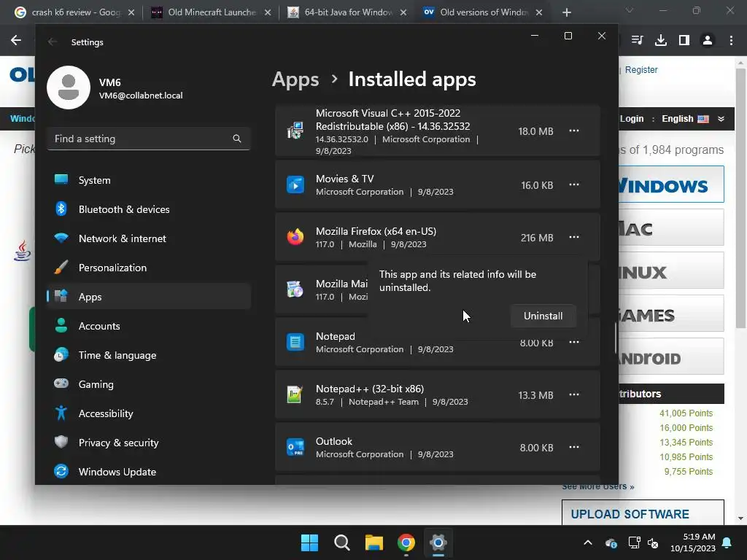Open more options for Microsoft Visual C++ Redistributable
This screenshot has width=747, height=560.
click(574, 131)
